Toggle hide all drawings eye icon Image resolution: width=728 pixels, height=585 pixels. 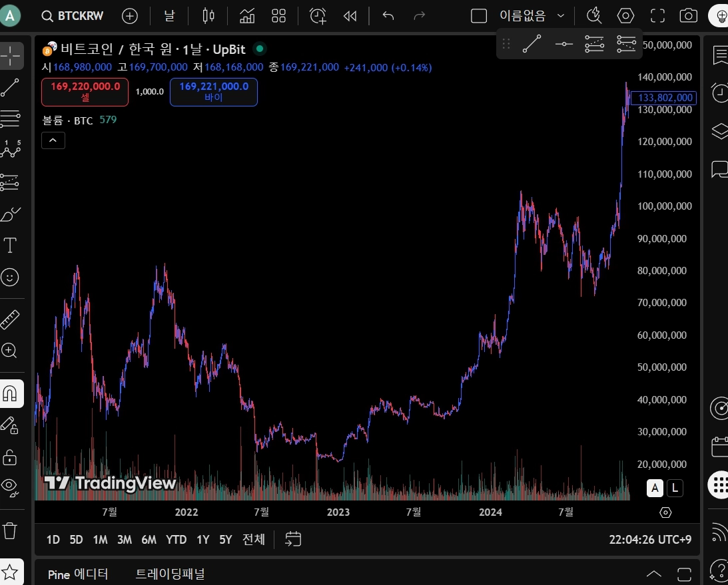(10, 488)
